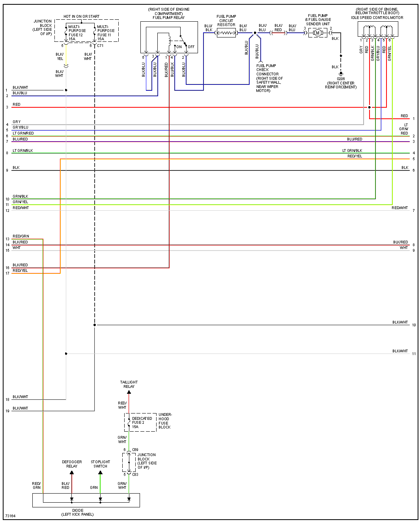Click the fuel pump circuit resistor symbol
This screenshot has height=522, width=420.
(x=226, y=33)
